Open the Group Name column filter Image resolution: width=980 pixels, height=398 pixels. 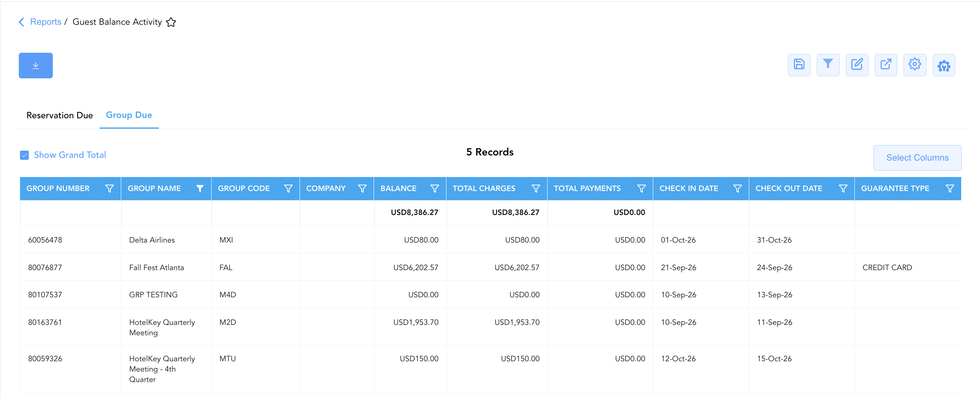click(200, 189)
